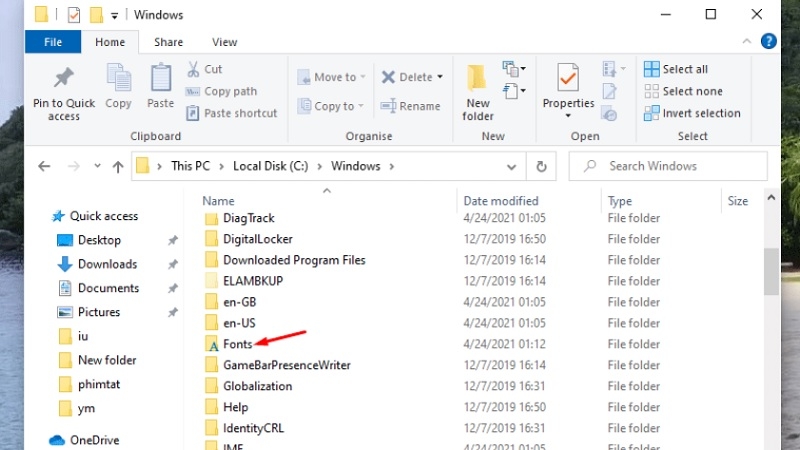Image resolution: width=800 pixels, height=450 pixels.
Task: Create a New folder from ribbon
Action: (x=478, y=92)
